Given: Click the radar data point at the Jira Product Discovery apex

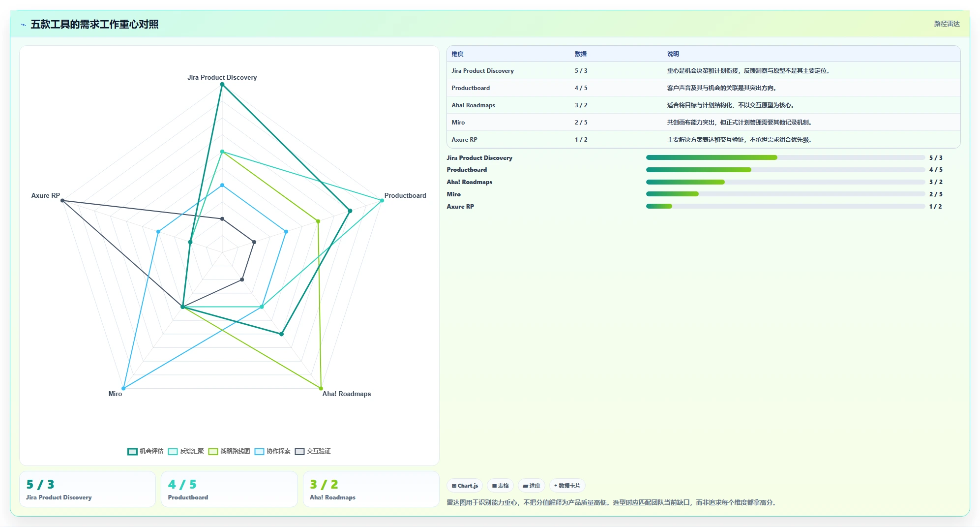Looking at the screenshot, I should click(222, 85).
